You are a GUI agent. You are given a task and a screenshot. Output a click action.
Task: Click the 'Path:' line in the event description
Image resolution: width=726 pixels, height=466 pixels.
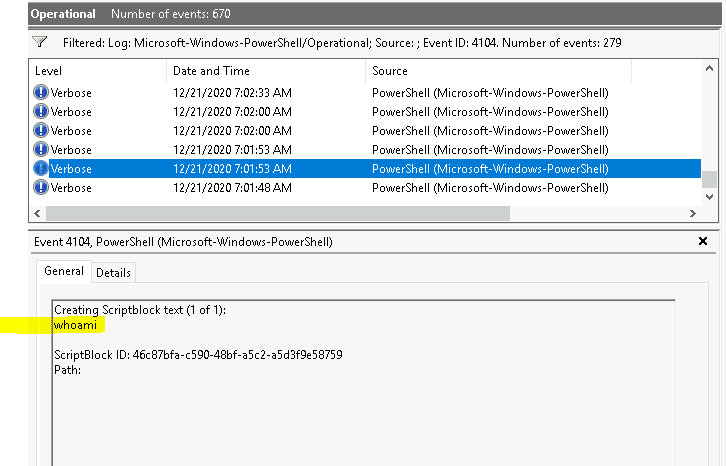(x=68, y=370)
